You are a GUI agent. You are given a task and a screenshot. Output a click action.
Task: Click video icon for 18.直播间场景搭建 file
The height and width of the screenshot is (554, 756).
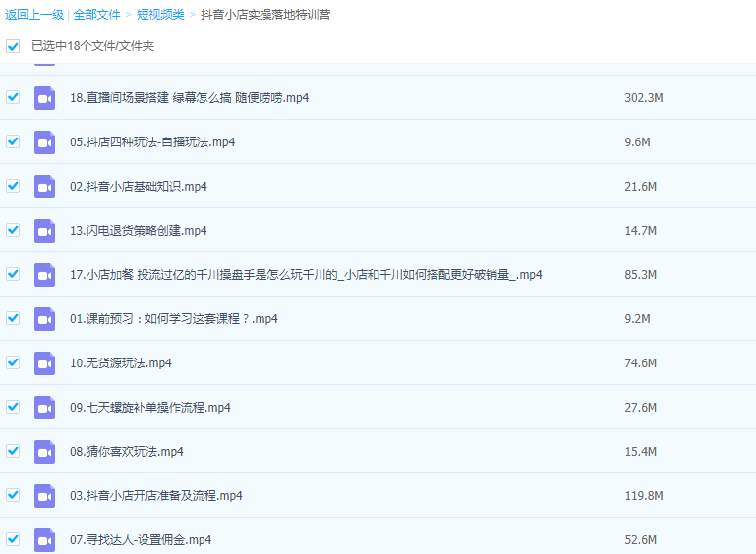pos(44,98)
